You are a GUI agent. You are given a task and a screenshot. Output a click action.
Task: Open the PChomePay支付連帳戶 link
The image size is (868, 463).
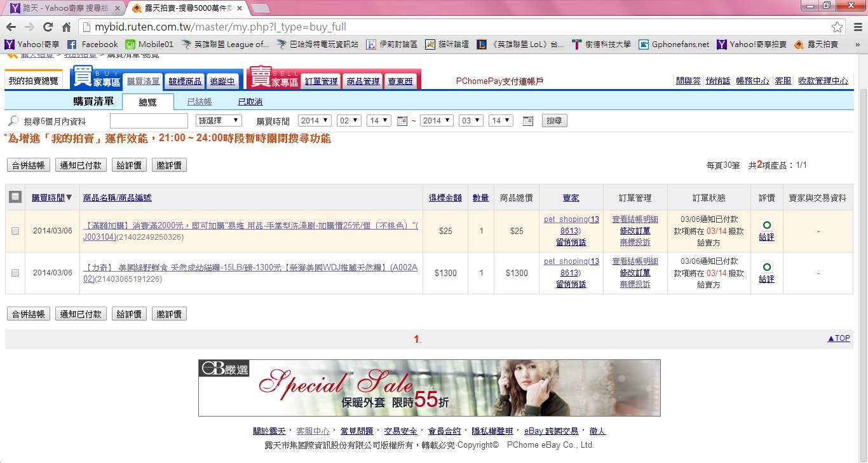(500, 81)
